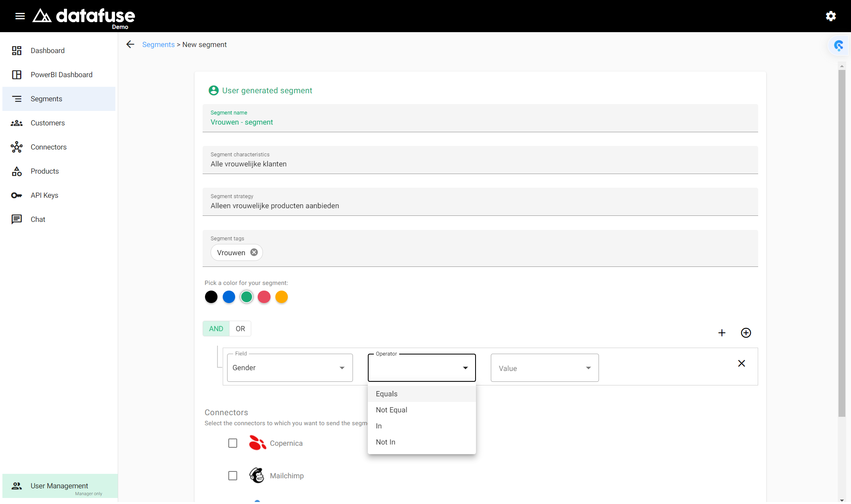Click the API Keys key icon
851x504 pixels.
16,195
